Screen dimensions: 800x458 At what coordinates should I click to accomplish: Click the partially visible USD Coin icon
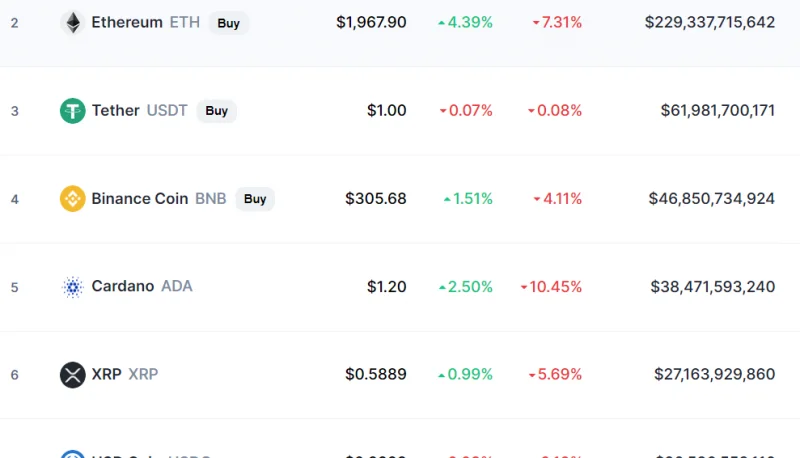[72, 454]
